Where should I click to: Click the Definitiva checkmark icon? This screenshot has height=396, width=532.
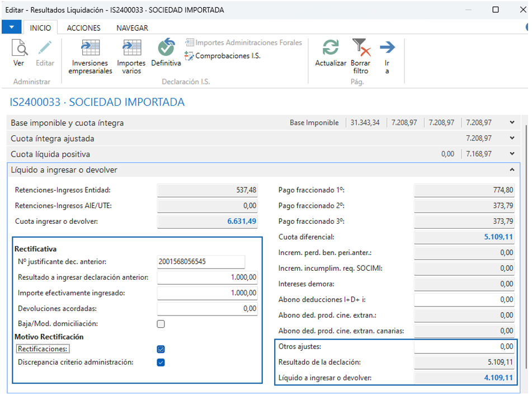point(166,47)
